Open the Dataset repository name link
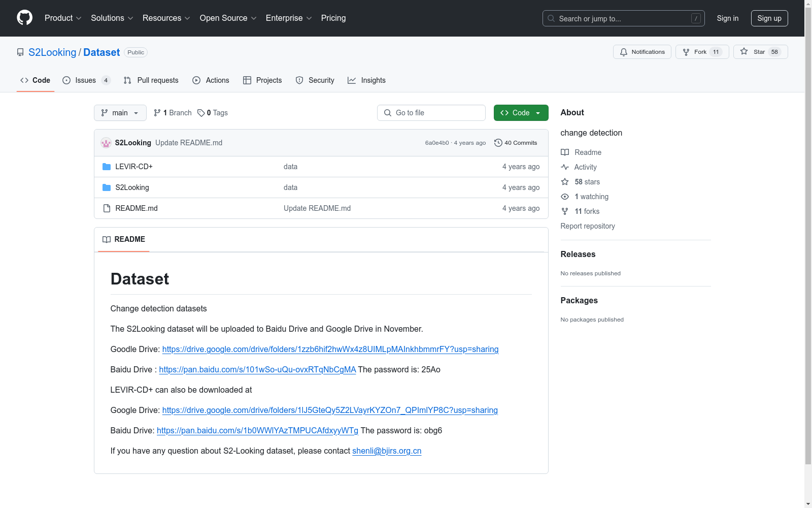 click(x=101, y=52)
